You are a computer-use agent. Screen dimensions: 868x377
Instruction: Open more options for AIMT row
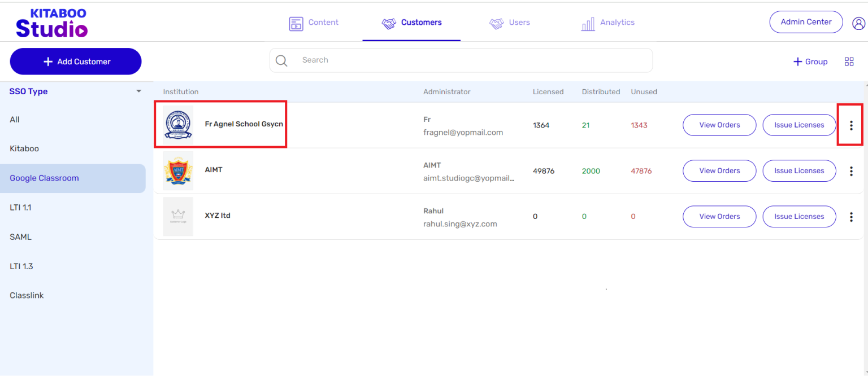click(x=851, y=171)
